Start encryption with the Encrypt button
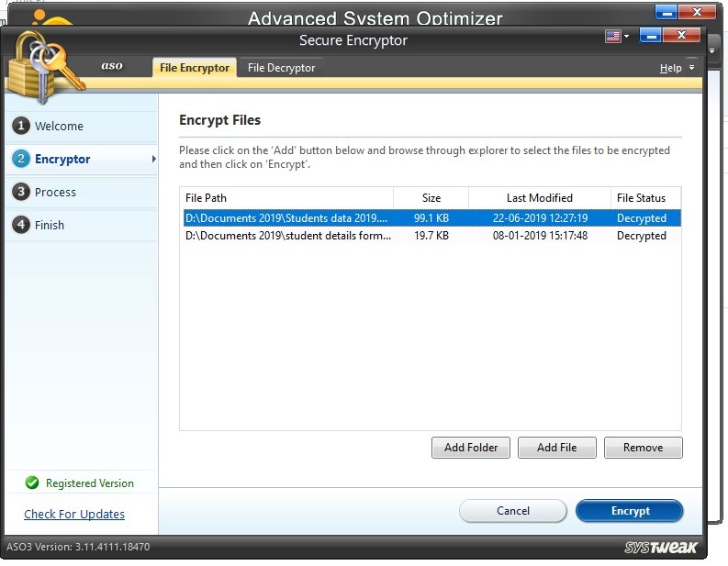This screenshot has width=728, height=566. [x=630, y=511]
